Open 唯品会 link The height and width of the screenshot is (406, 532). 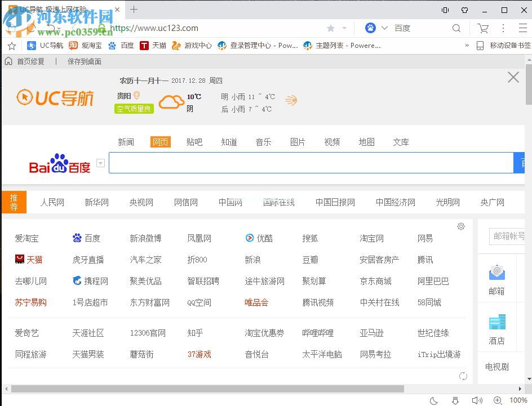[x=256, y=302]
